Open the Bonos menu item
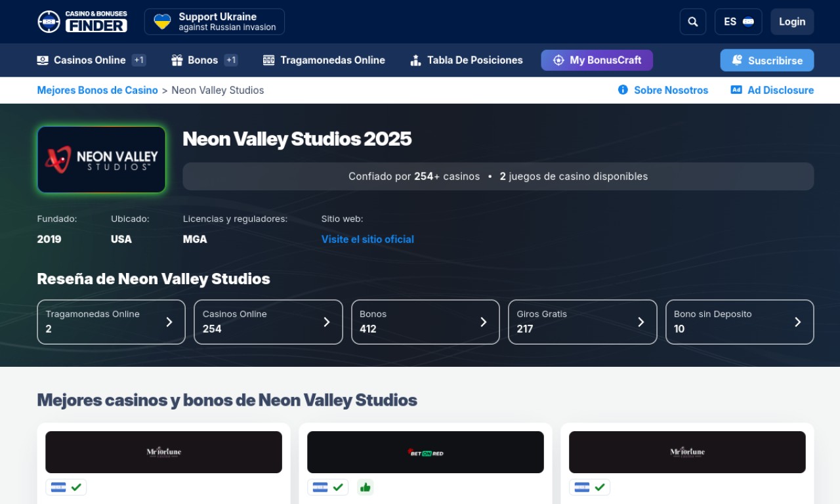 click(202, 60)
